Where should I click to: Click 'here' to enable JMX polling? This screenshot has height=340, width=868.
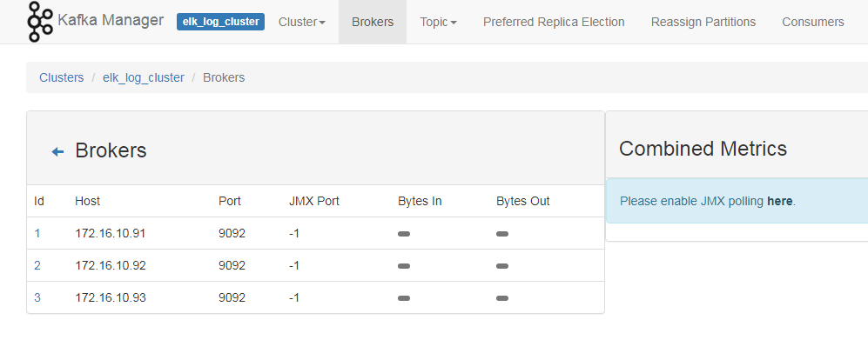779,201
